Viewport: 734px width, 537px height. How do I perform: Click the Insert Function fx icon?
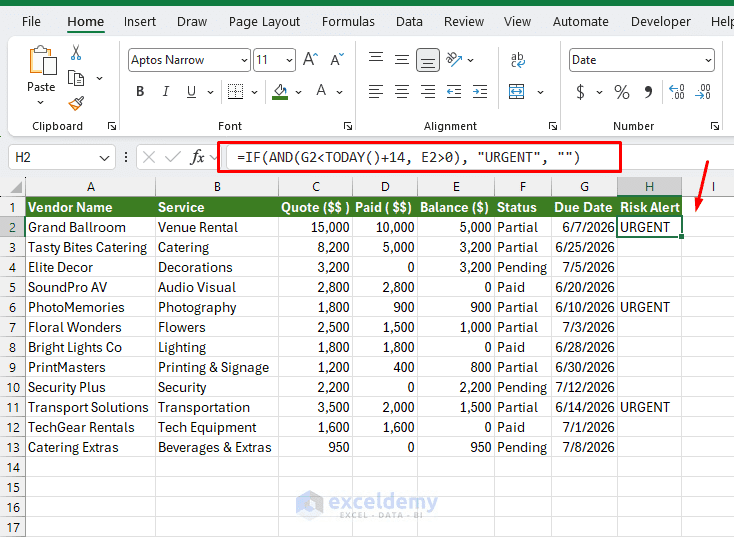pos(198,157)
